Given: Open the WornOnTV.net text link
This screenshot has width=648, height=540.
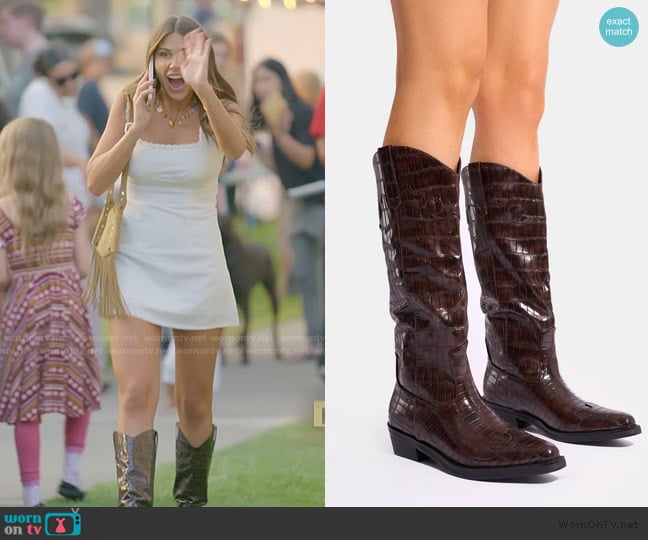Looking at the screenshot, I should pos(599,524).
